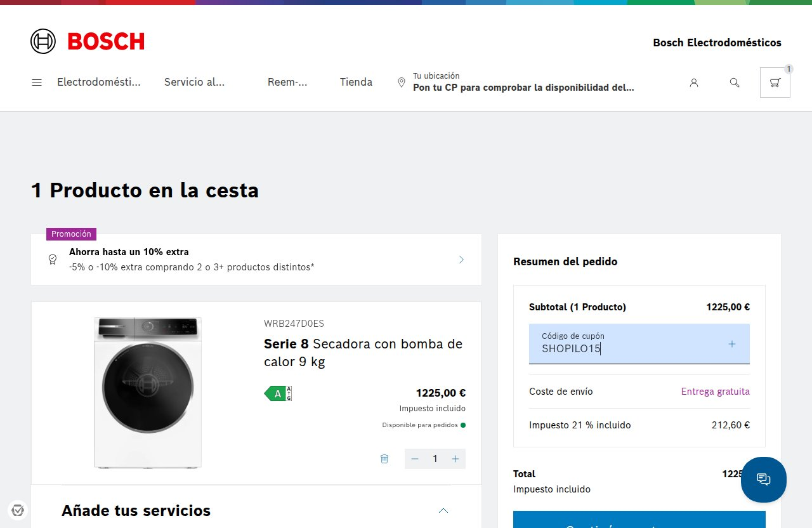812x528 pixels.
Task: Click the Promoción tag
Action: (71, 234)
